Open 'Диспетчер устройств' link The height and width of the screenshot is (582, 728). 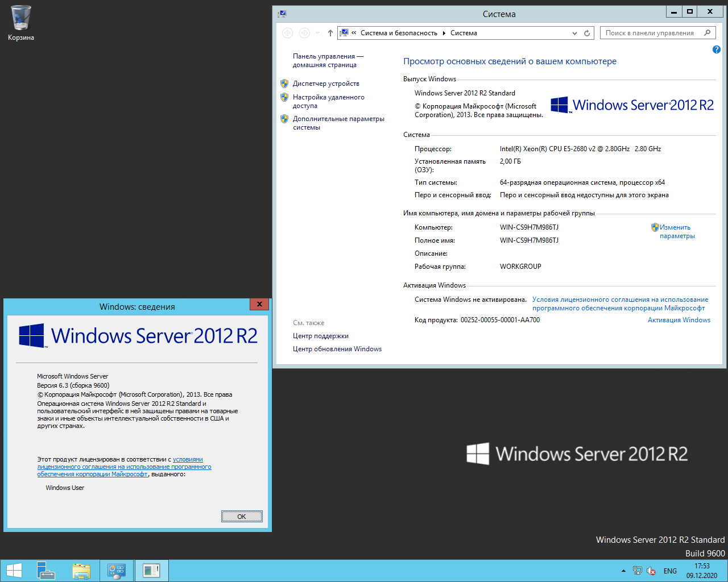(x=326, y=84)
